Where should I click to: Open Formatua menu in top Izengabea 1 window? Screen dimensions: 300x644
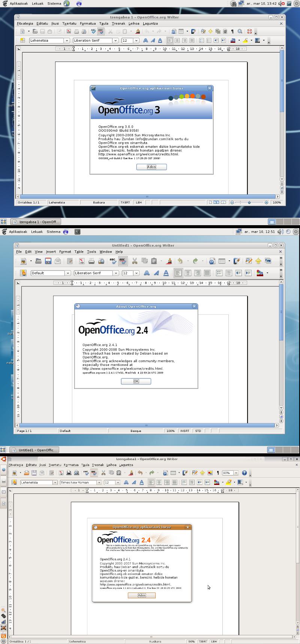pos(88,23)
